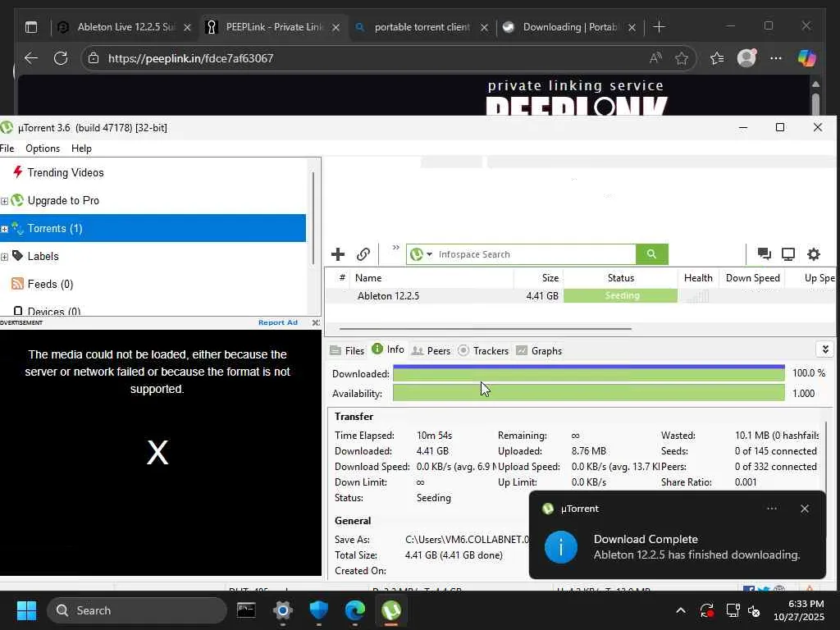Open the Edge profile avatar

[746, 58]
